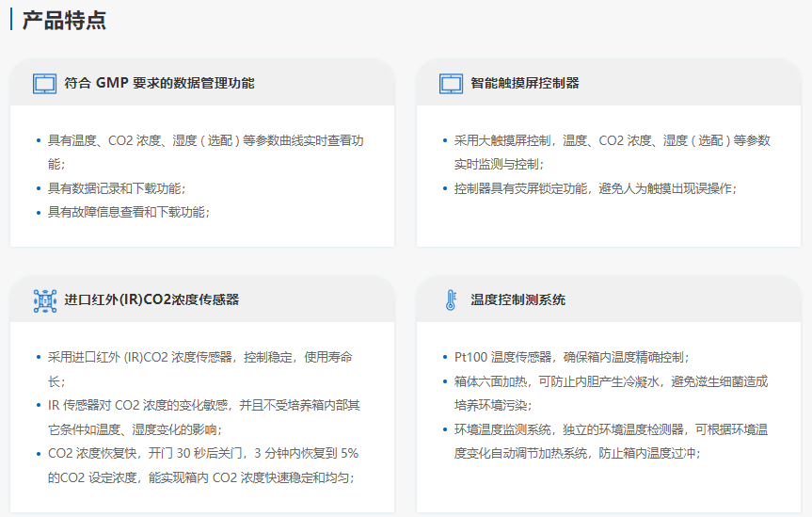
Task: Select the 符合 GMP 要求的数据管理功能 heading
Action: coord(159,83)
